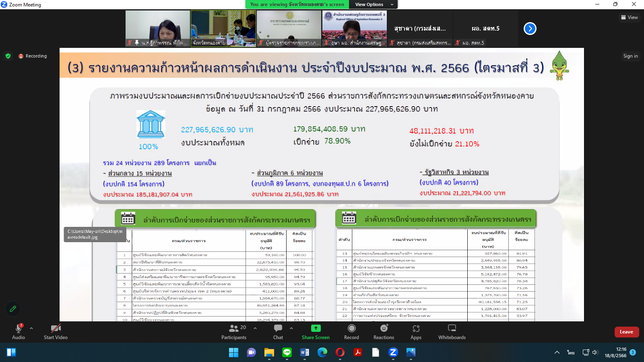Click the green annotate pencil icon
644x362 pixels.
coord(13,309)
